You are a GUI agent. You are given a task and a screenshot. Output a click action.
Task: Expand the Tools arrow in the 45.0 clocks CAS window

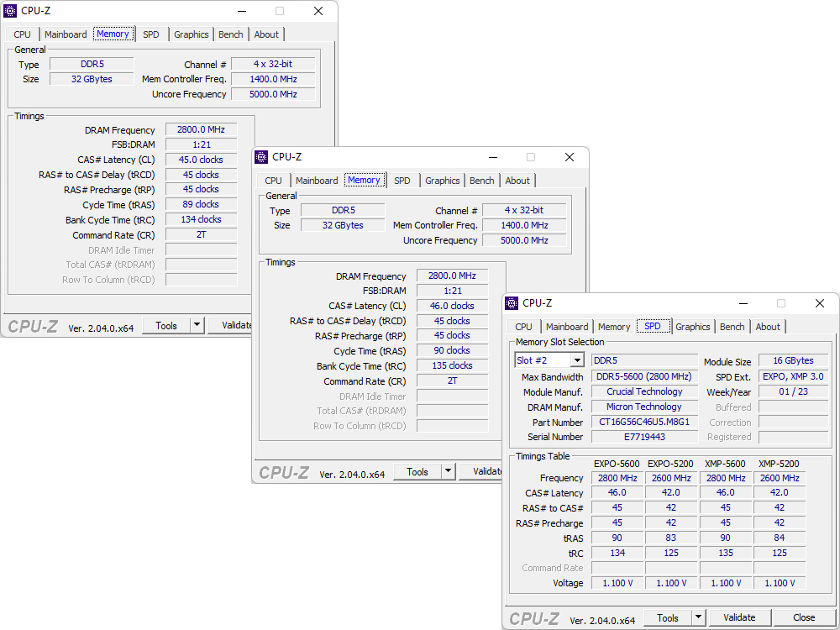point(197,325)
